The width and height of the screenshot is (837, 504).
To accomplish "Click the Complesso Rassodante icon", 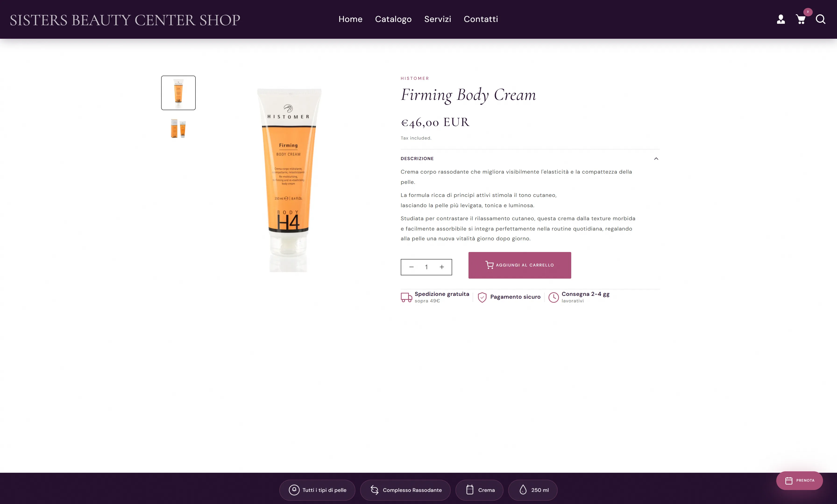I will 374,490.
